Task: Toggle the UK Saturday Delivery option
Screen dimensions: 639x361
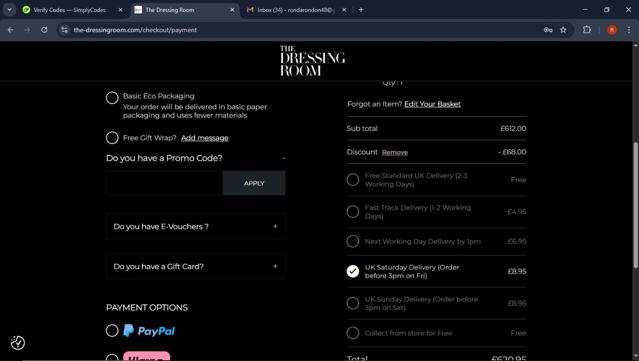Action: click(x=353, y=271)
